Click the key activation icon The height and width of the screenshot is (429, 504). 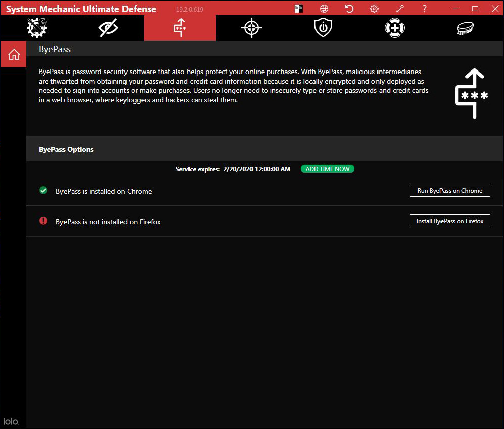pos(400,9)
